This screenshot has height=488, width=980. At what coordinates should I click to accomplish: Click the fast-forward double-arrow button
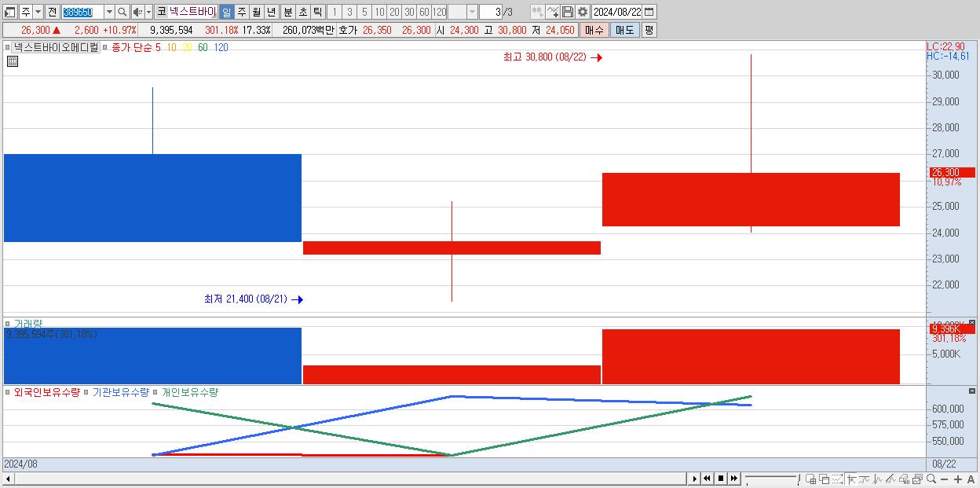733,479
